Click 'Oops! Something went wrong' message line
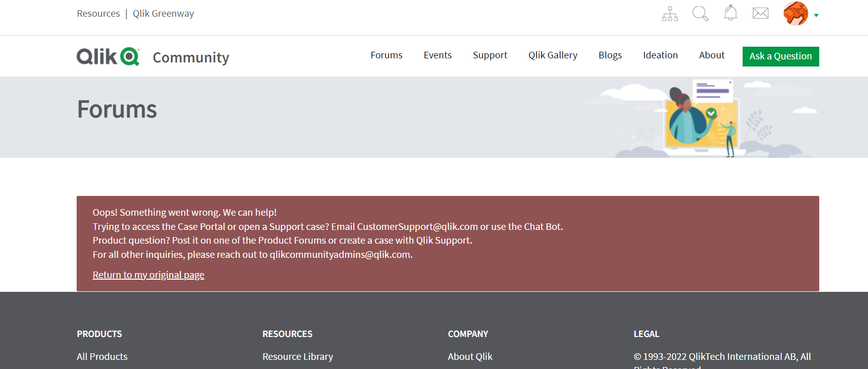 tap(184, 212)
